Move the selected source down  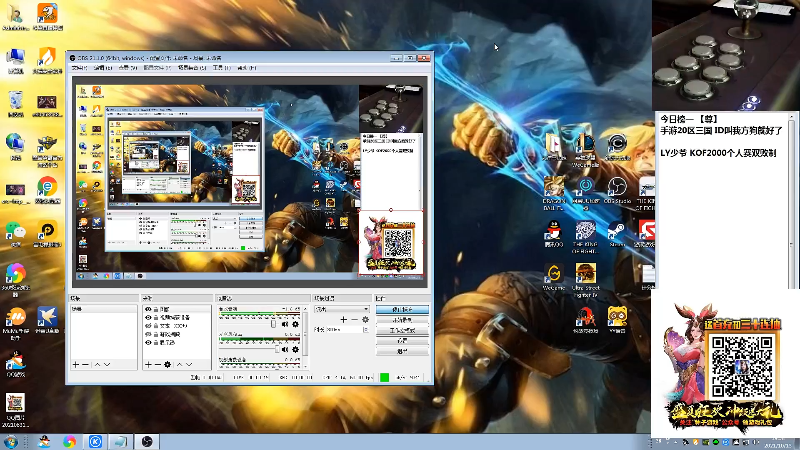coord(189,365)
